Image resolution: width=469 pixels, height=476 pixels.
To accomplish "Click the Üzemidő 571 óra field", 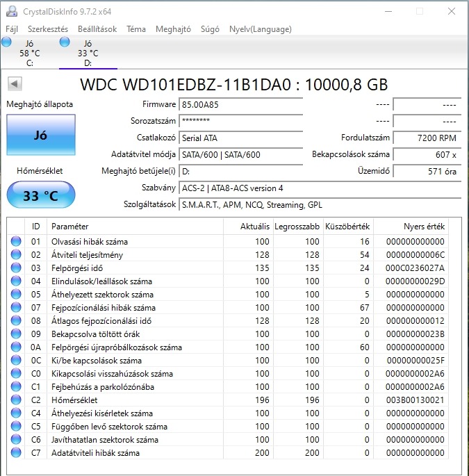I will coord(427,171).
